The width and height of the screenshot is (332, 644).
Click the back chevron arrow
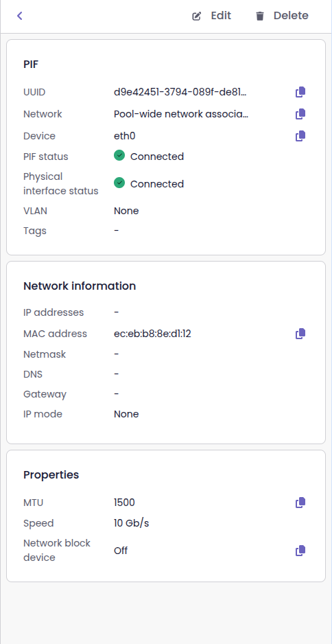point(19,16)
